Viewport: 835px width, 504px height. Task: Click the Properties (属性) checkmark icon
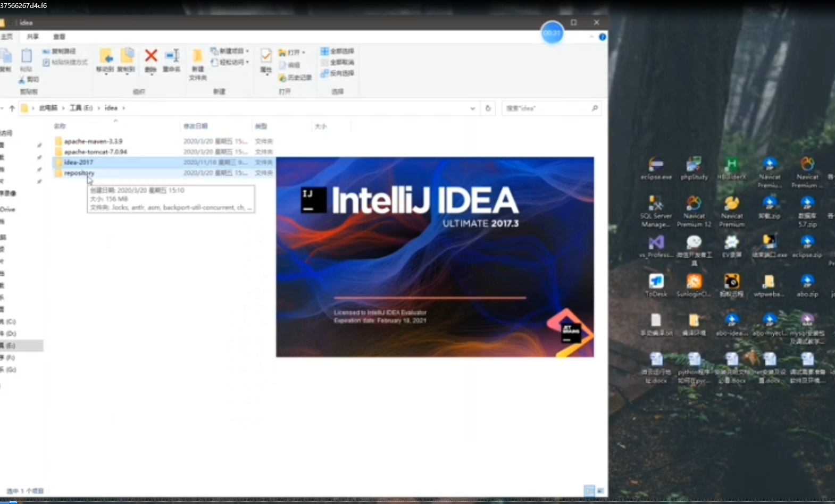pos(266,55)
